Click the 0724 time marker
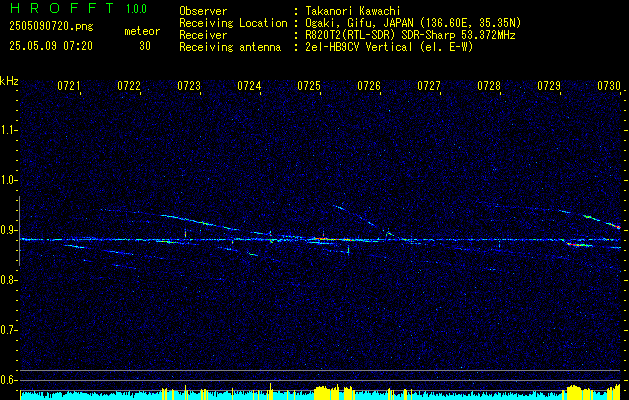The height and width of the screenshot is (400, 629). click(249, 85)
